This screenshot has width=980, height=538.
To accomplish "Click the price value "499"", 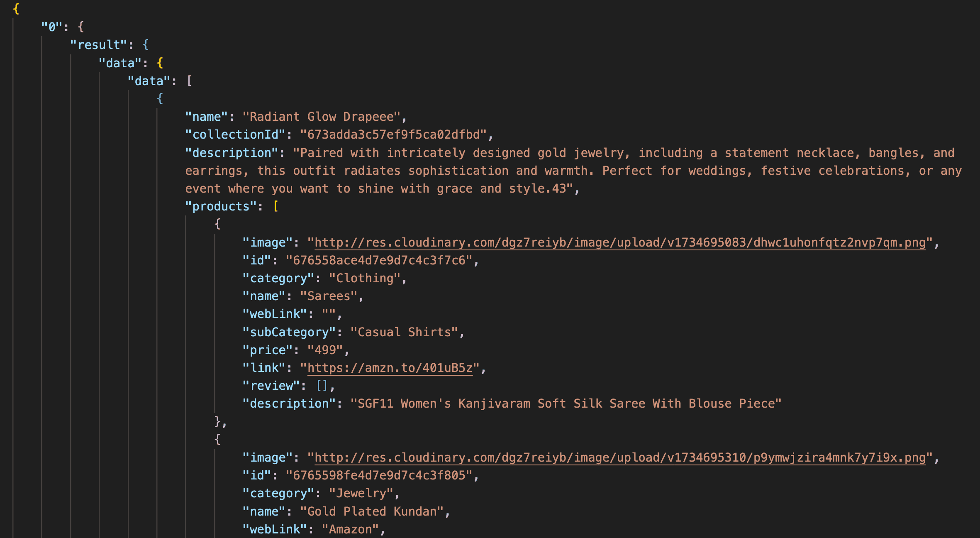I will (x=325, y=350).
